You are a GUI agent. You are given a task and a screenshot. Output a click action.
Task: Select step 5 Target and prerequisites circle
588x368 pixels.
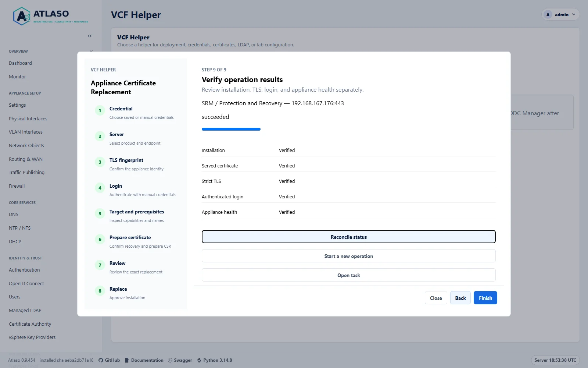coord(100,213)
